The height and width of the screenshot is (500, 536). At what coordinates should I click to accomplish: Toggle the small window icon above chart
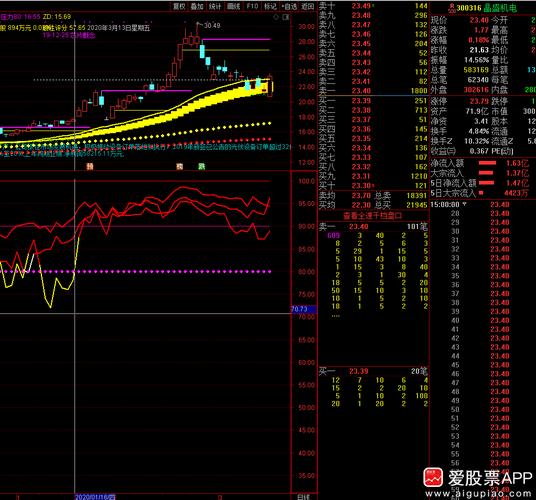(x=286, y=17)
